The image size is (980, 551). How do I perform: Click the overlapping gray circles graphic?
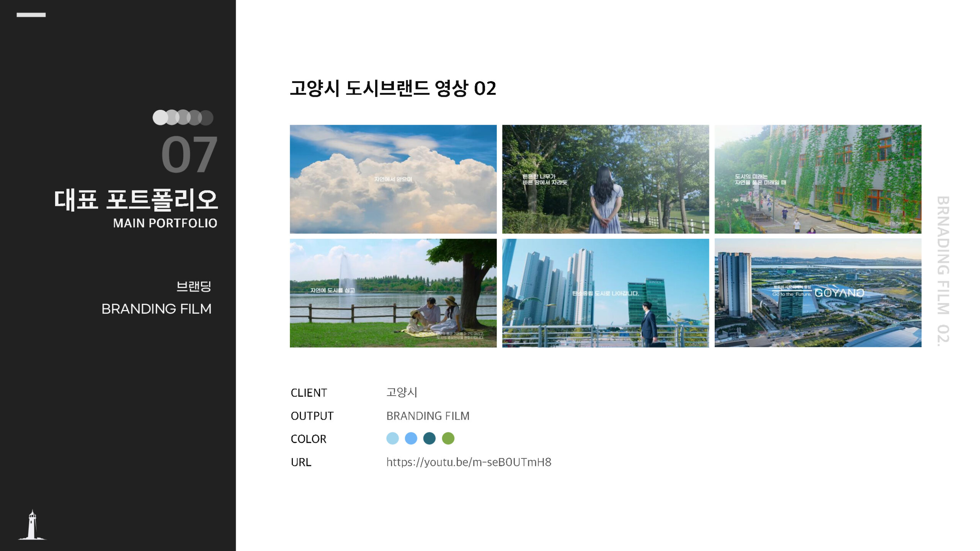pos(183,117)
